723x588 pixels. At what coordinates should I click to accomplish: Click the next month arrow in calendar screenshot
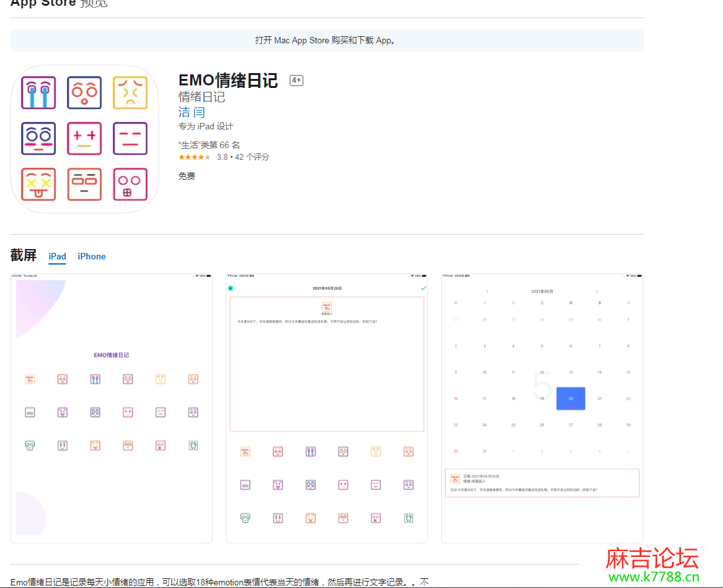coord(597,292)
